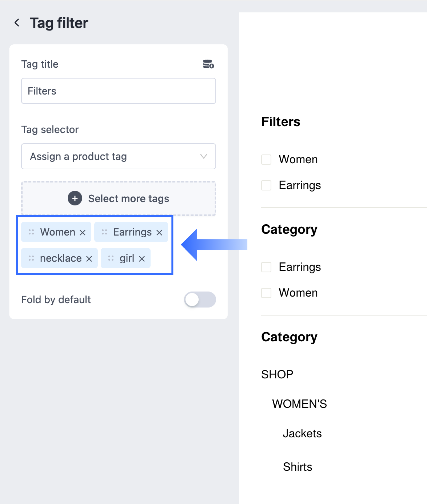Screen dimensions: 427x504
Task: Click the drag handle on Women tag
Action: coord(31,232)
